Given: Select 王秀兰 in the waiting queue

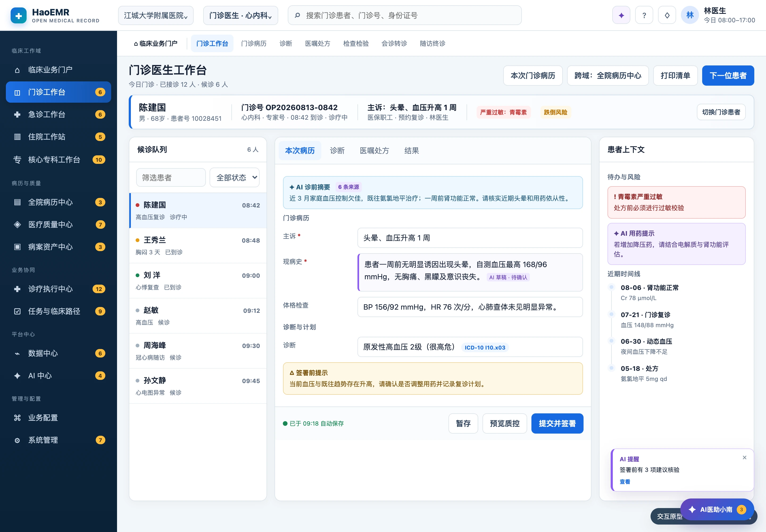Looking at the screenshot, I should point(198,246).
